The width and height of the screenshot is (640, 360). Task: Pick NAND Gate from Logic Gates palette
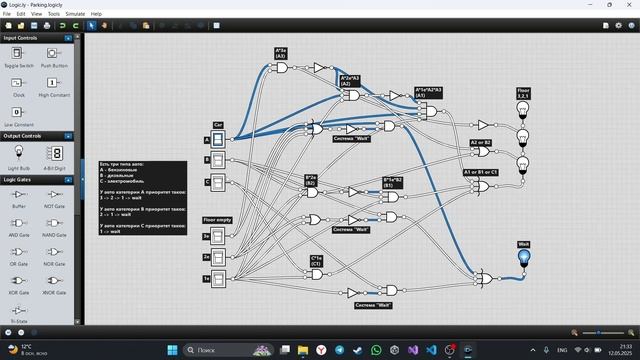tap(54, 227)
